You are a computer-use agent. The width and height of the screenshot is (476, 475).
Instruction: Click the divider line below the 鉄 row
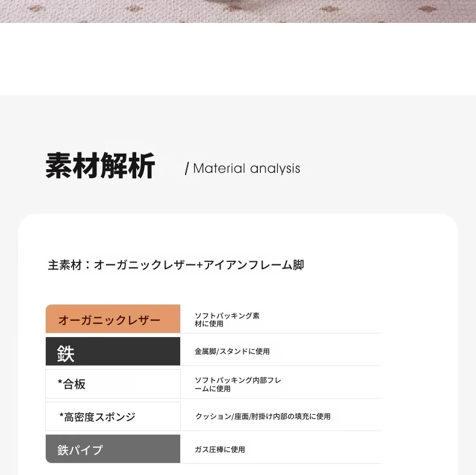tap(281, 365)
